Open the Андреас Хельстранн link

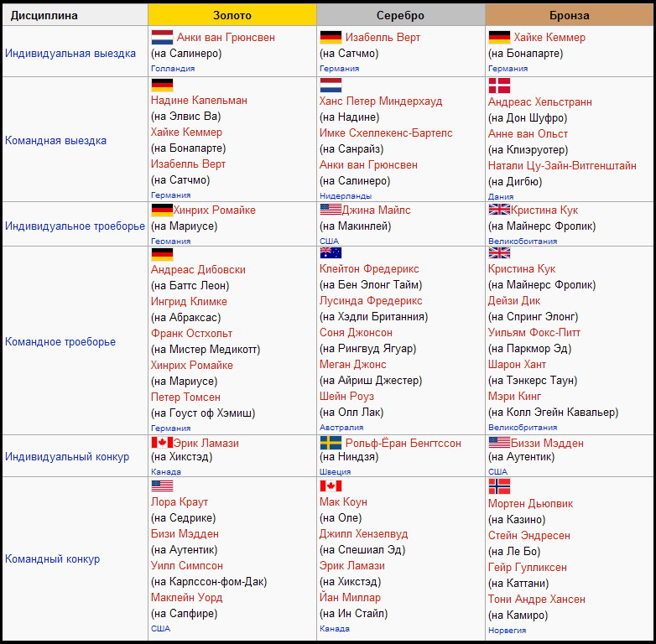coord(540,102)
